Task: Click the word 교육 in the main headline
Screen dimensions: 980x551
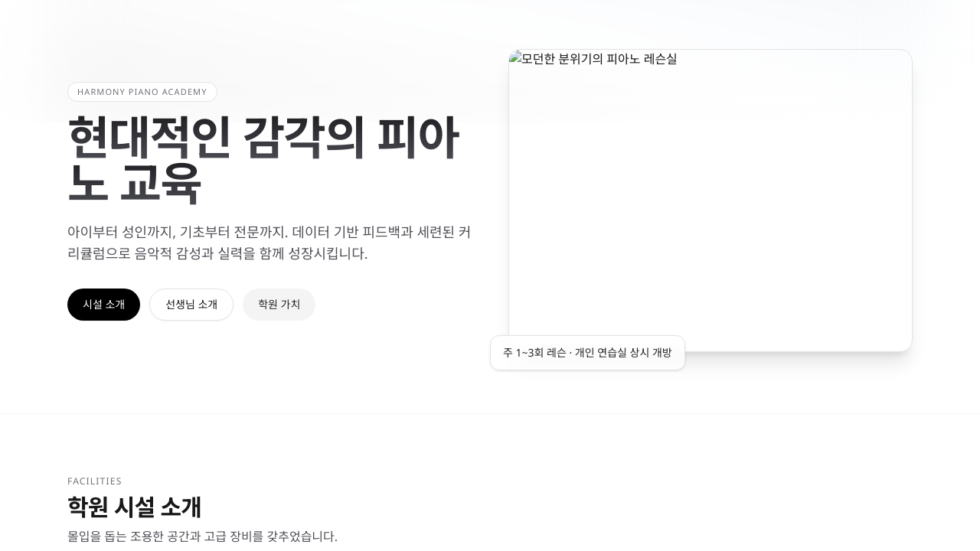Action: pos(160,184)
